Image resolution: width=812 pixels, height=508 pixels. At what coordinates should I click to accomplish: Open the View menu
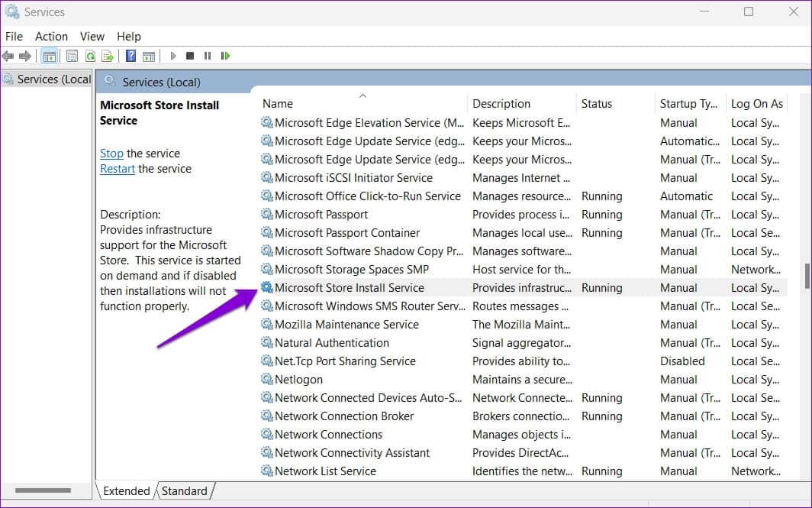[92, 37]
